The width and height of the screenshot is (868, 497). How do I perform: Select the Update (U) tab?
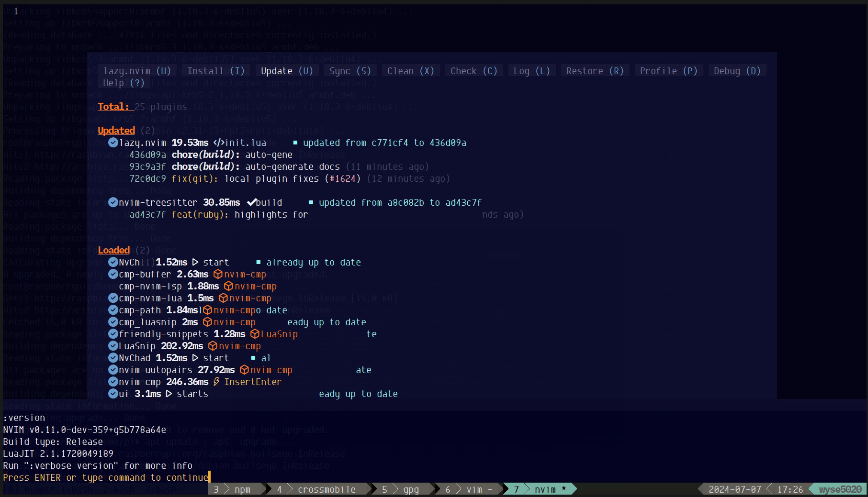(x=287, y=71)
